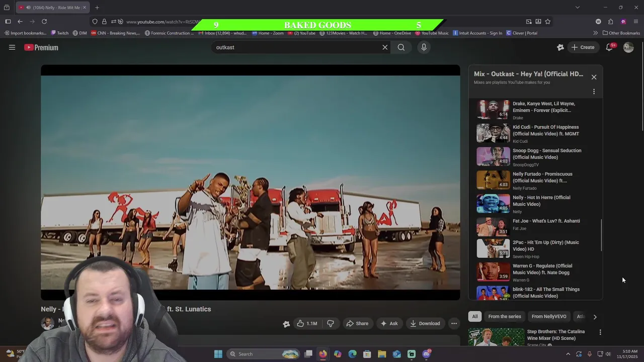This screenshot has height=362, width=644.
Task: Go back in browser history
Action: [x=20, y=22]
